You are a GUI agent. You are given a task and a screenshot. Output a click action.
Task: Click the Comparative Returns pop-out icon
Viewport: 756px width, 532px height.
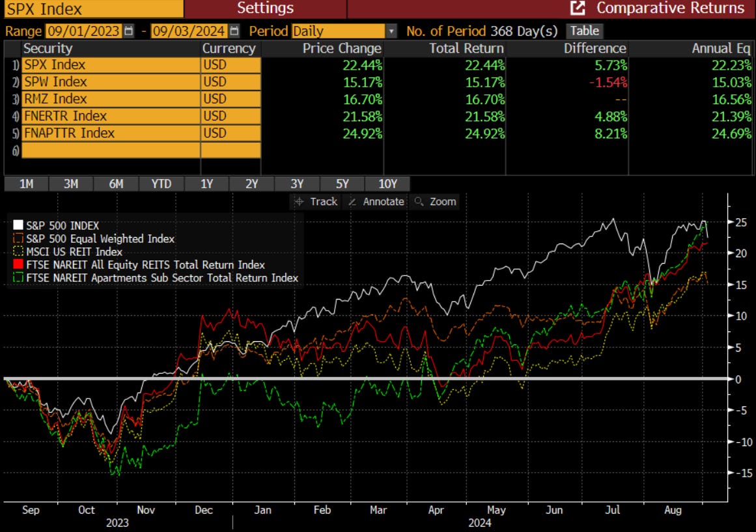pyautogui.click(x=577, y=8)
